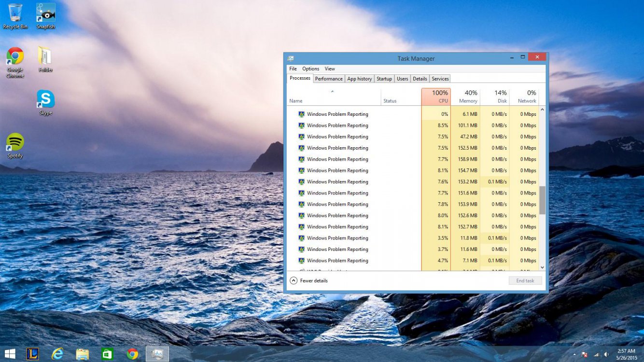Switch to the Services tab
The width and height of the screenshot is (644, 362).
pos(440,79)
